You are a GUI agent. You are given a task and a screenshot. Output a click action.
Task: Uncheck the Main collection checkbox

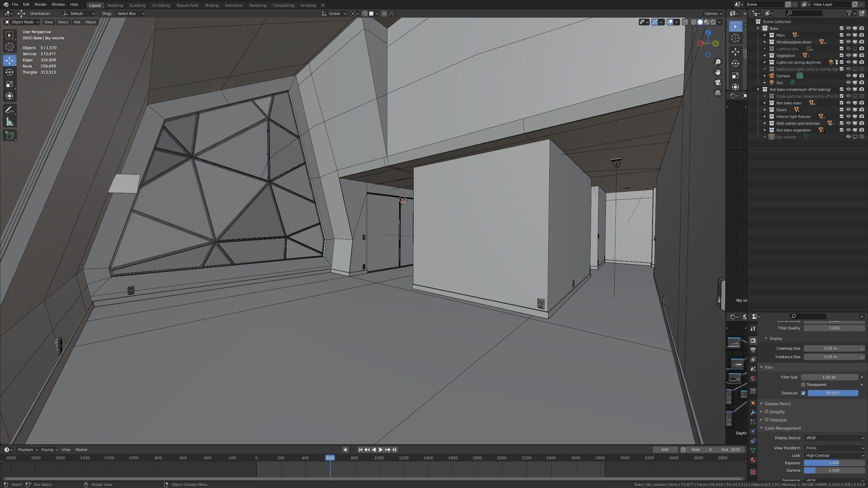click(842, 35)
